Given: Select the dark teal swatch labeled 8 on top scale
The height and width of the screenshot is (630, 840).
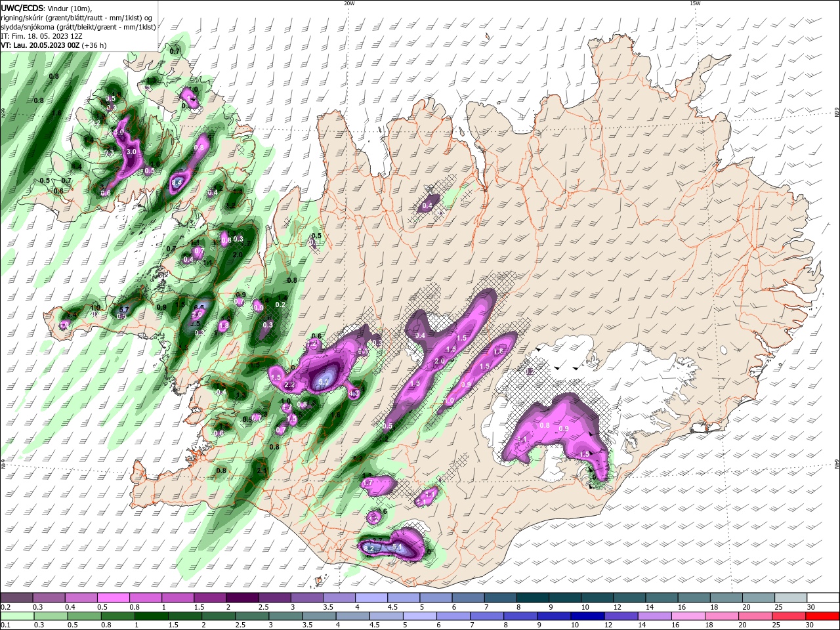Looking at the screenshot, I should coord(533,598).
